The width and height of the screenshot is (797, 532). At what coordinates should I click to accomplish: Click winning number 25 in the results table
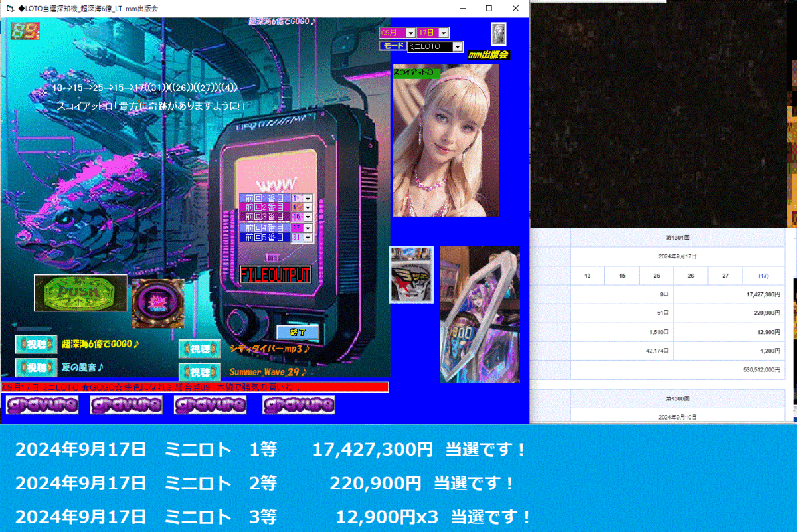click(x=656, y=276)
